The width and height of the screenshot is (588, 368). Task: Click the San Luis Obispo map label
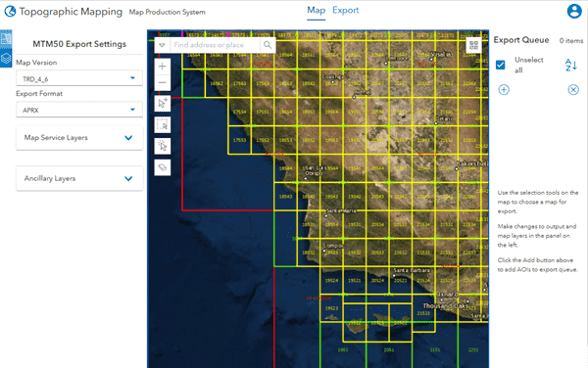pyautogui.click(x=316, y=170)
